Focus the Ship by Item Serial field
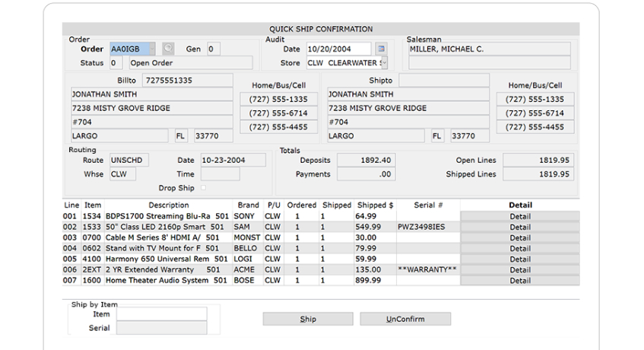 point(161,328)
